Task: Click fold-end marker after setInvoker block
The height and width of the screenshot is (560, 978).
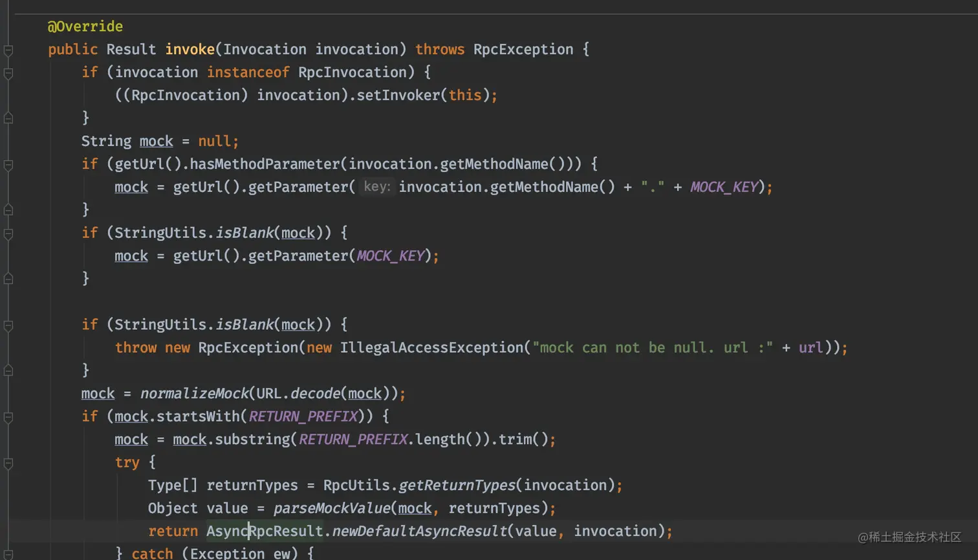Action: click(8, 118)
